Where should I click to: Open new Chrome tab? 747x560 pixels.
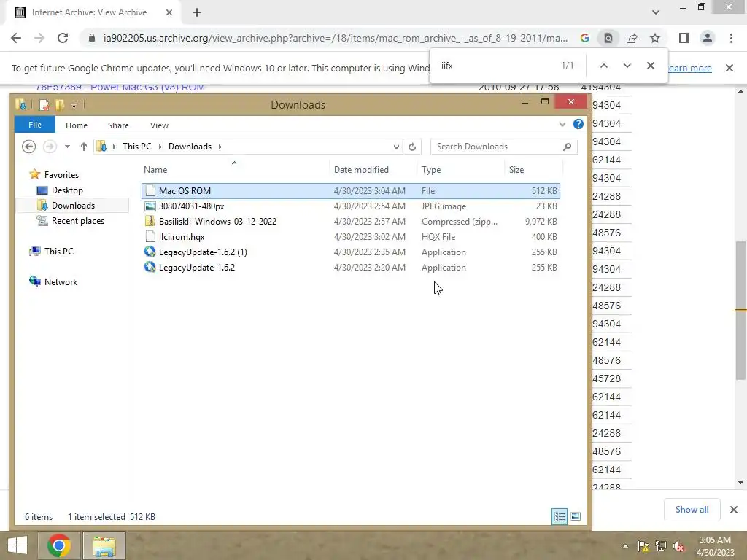coord(197,13)
